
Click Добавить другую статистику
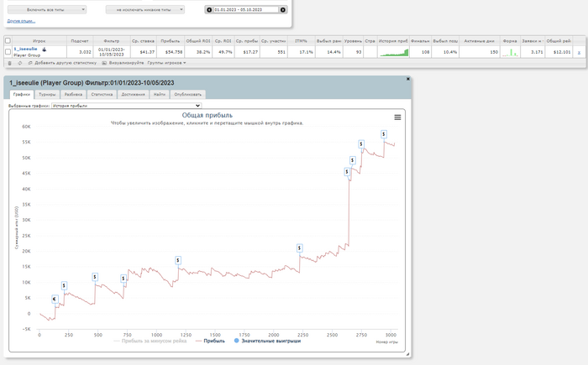tap(62, 63)
